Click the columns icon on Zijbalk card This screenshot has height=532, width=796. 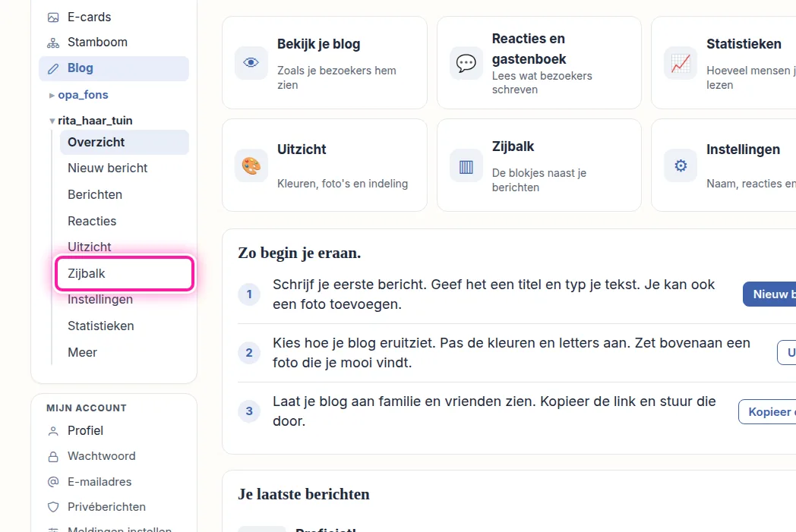tap(466, 165)
